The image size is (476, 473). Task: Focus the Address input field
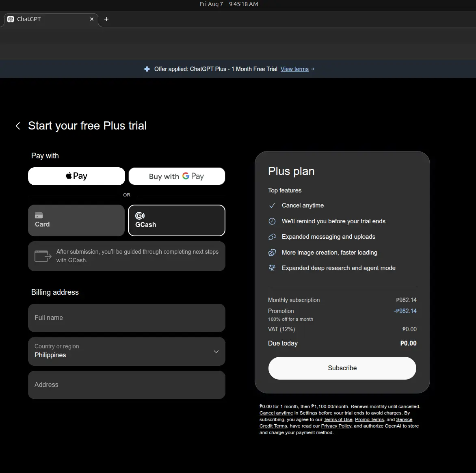click(127, 385)
